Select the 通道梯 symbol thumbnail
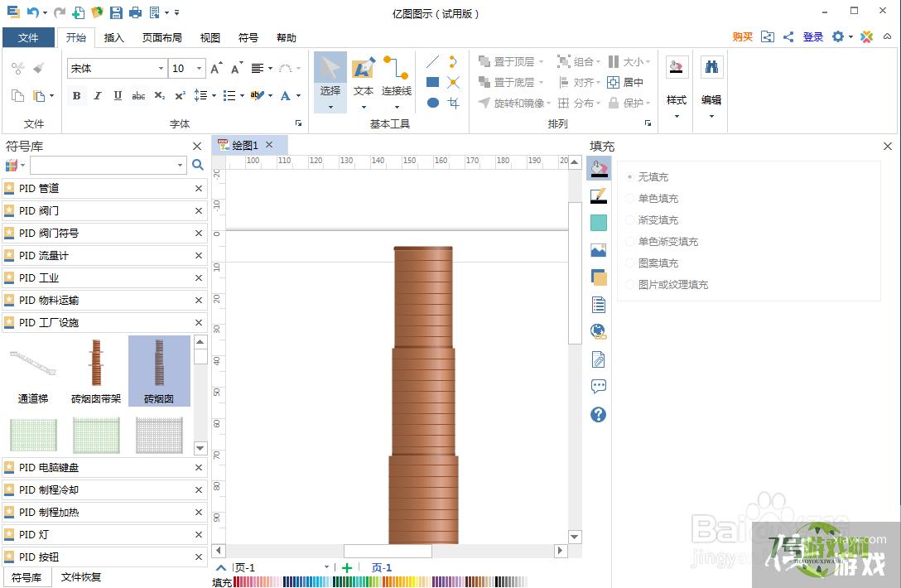 point(33,371)
